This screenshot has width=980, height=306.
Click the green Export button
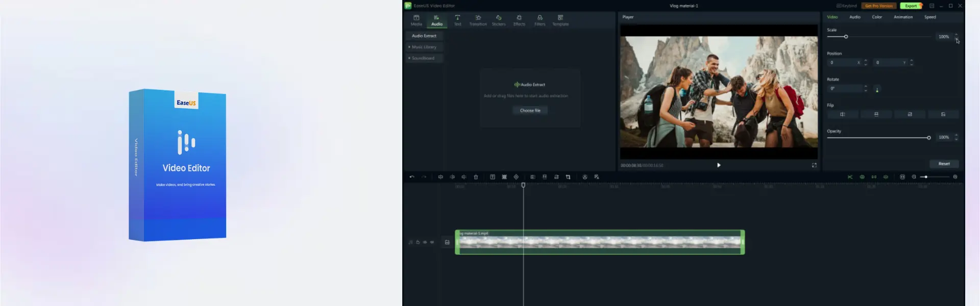pyautogui.click(x=911, y=6)
